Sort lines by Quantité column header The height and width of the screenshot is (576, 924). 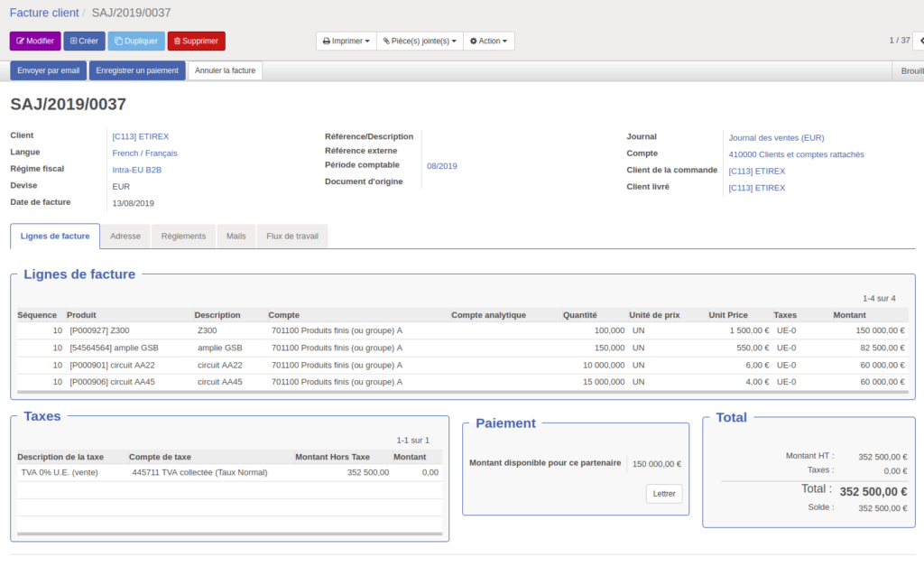coord(580,315)
